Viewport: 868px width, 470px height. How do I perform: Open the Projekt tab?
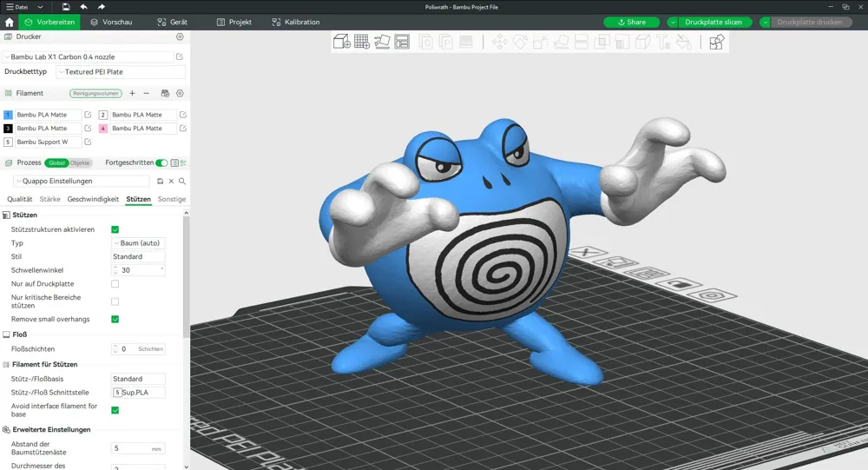(234, 23)
